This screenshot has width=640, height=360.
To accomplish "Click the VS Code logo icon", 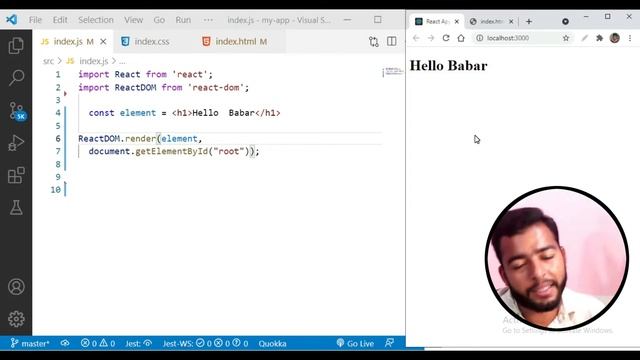I will (x=12, y=19).
